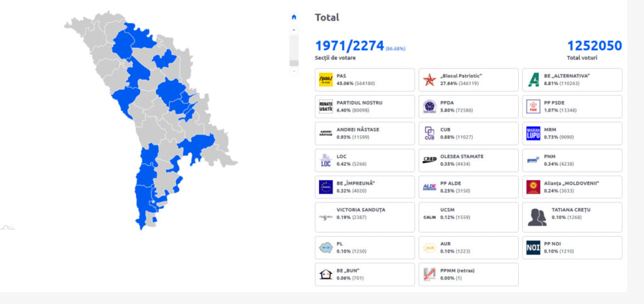This screenshot has width=644, height=304.
Task: Click the PSDE rose logo
Action: click(x=533, y=106)
